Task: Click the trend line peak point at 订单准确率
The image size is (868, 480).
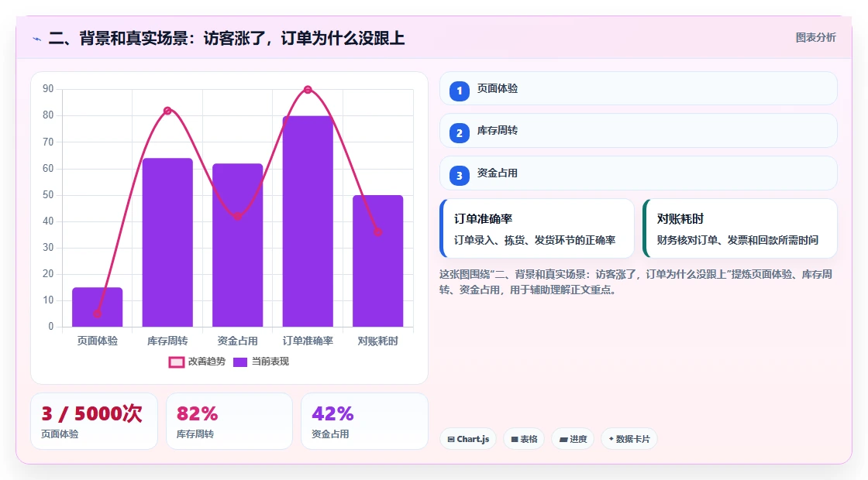Action: tap(308, 90)
